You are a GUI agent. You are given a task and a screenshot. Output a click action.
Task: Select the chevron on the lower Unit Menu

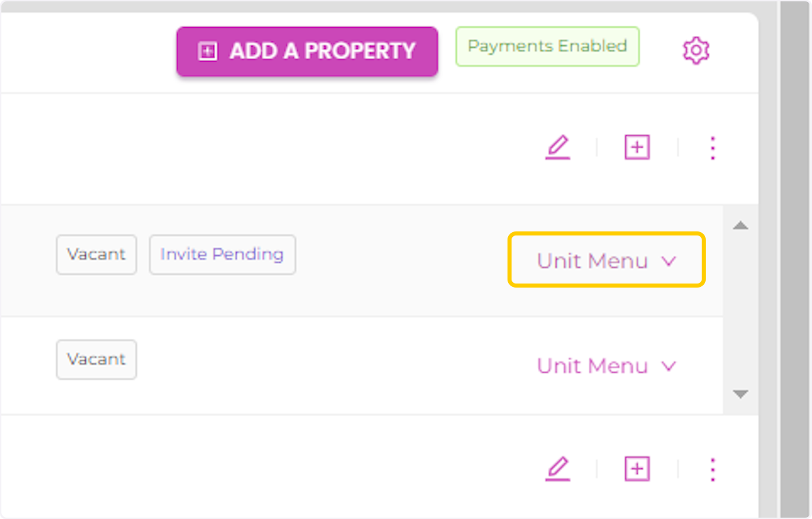pos(669,366)
